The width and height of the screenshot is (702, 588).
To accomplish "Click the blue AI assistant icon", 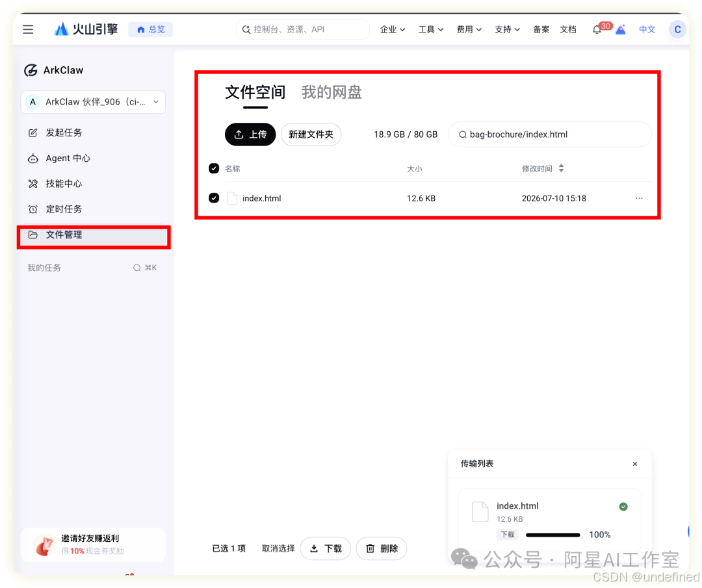I will pos(621,30).
